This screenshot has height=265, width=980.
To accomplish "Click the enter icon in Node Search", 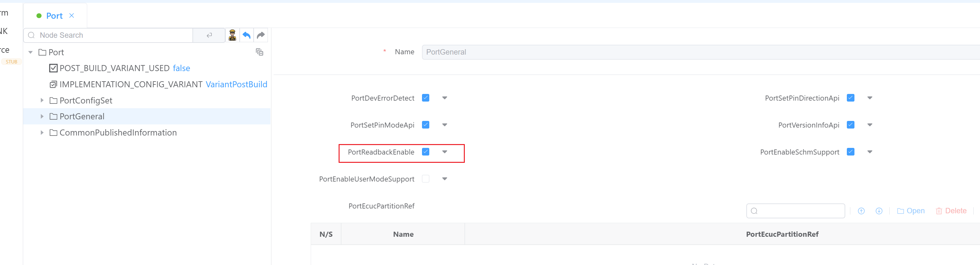I will point(209,35).
